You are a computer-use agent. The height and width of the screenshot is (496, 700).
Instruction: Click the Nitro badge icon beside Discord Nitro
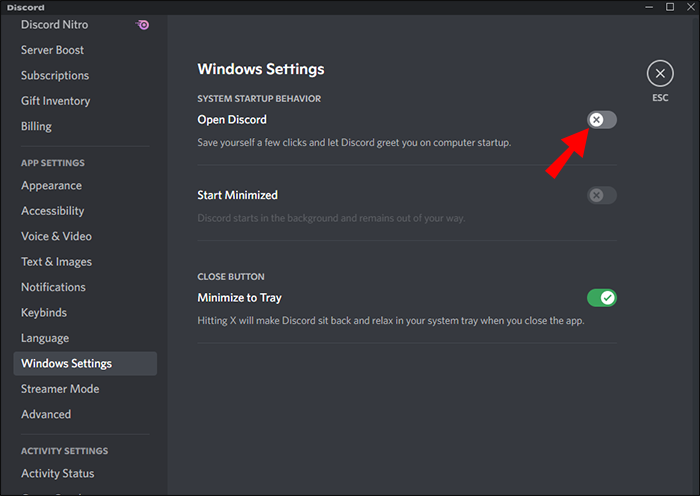tap(144, 25)
